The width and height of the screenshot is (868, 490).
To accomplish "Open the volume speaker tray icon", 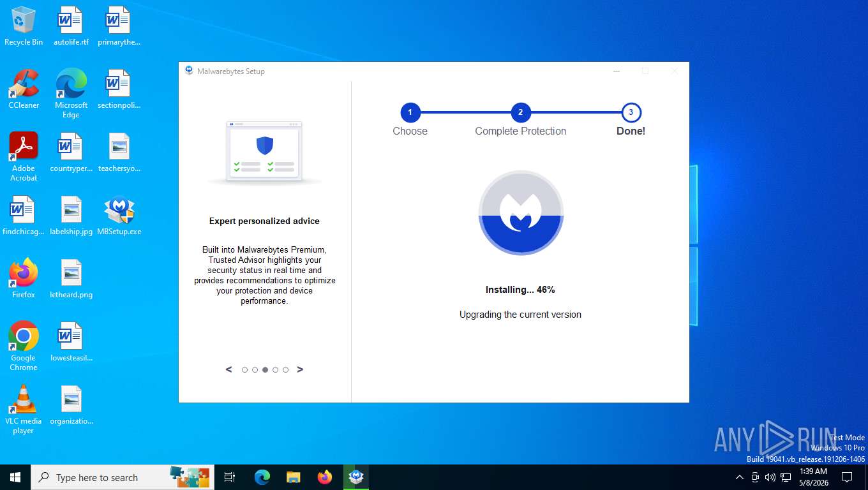I will click(x=770, y=477).
